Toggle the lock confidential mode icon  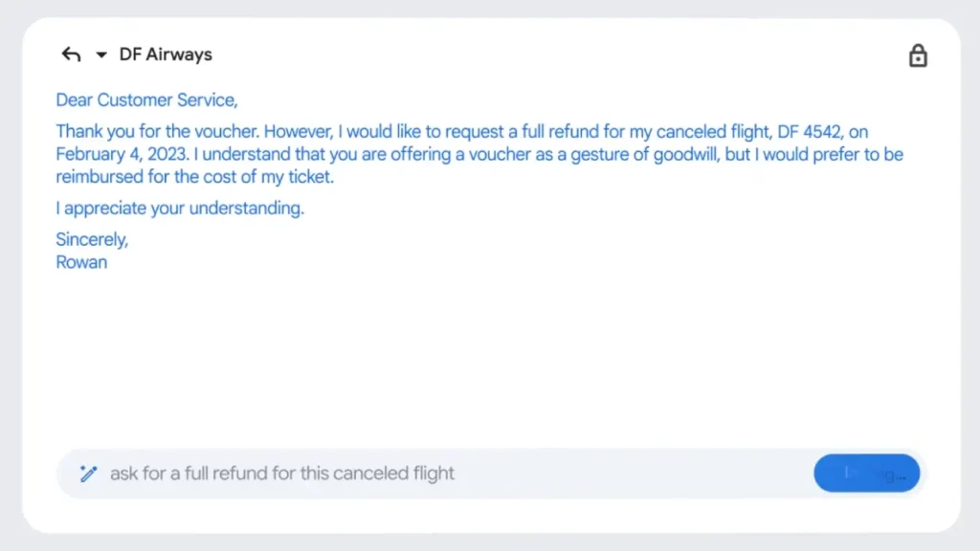tap(918, 55)
